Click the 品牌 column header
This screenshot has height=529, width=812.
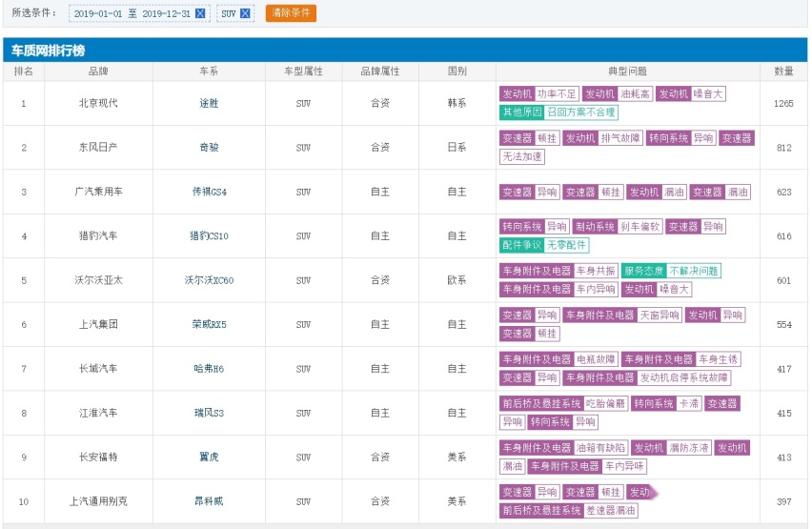coord(98,71)
